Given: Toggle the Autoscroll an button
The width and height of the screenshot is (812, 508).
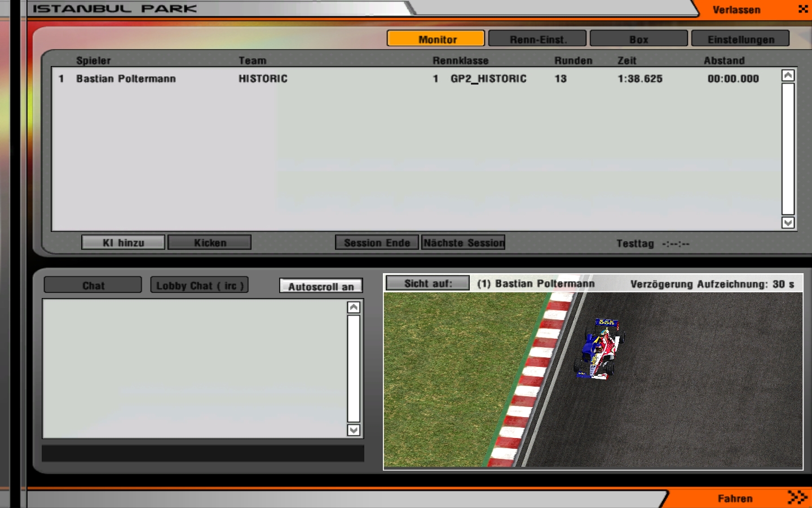Looking at the screenshot, I should coord(321,286).
